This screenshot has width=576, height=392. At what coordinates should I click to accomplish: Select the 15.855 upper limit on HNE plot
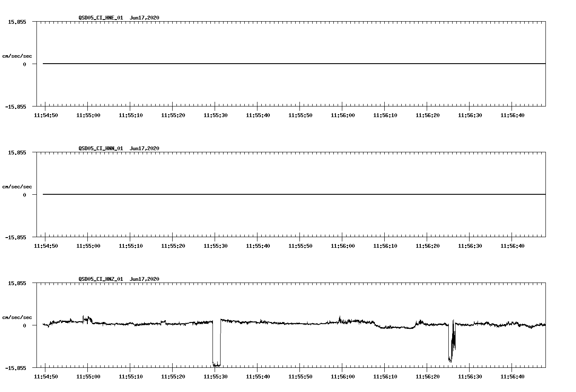click(17, 22)
